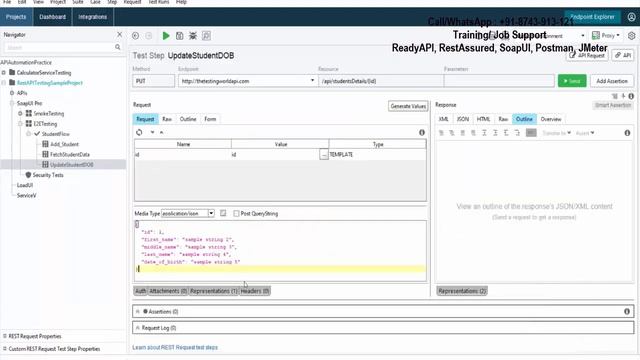Click the Smart Assertion button
The image size is (640, 360).
point(613,105)
